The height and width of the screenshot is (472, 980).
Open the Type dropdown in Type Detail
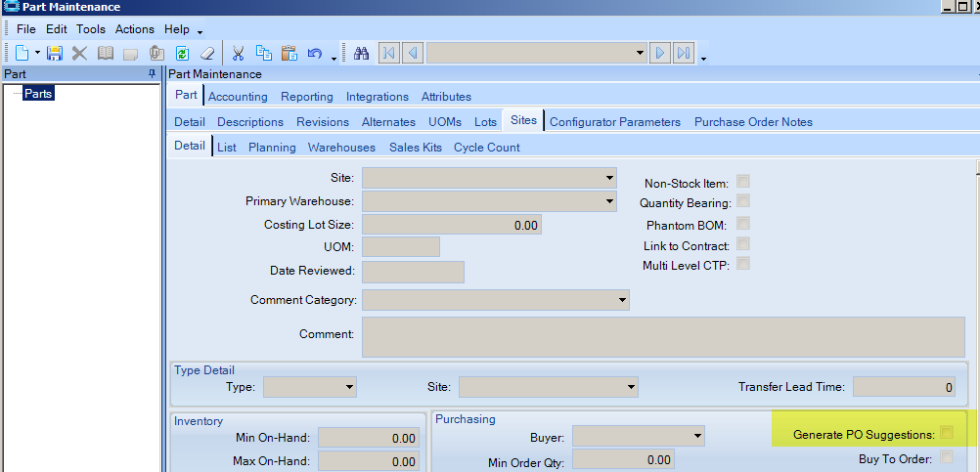(349, 387)
